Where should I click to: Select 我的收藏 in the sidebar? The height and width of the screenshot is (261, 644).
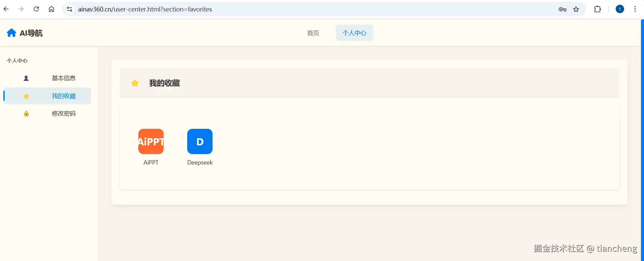[x=63, y=96]
